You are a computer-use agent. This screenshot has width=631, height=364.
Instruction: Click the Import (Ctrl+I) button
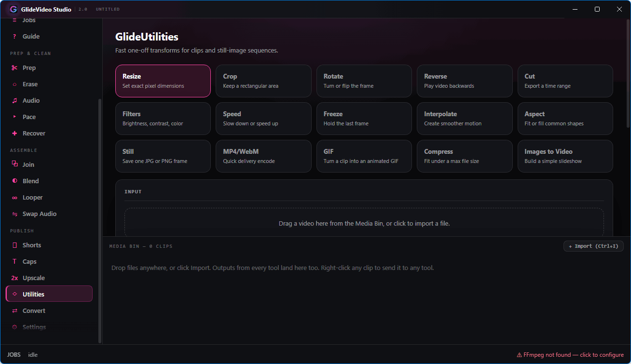point(593,246)
